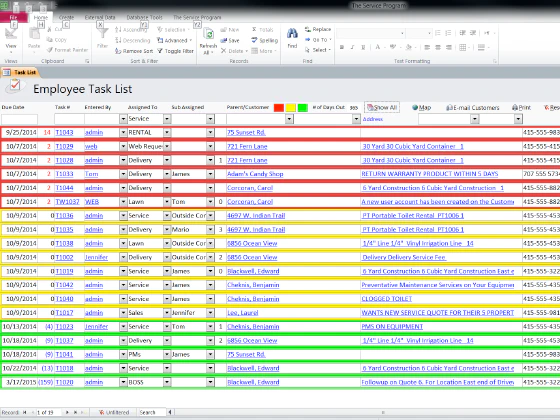
Task: Select the red status color swatch
Action: [x=279, y=108]
